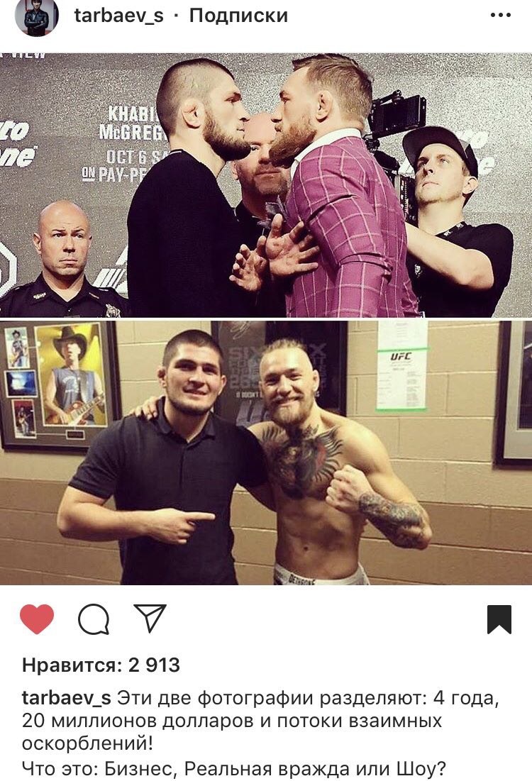Image resolution: width=532 pixels, height=781 pixels.
Task: Click the UFC sheet taped on wall
Action: [401, 367]
